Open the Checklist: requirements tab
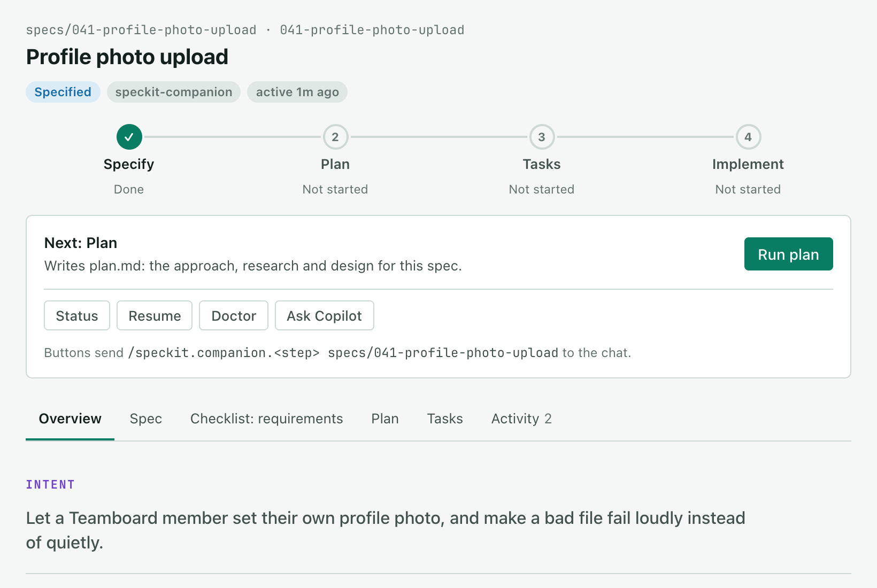 point(267,419)
